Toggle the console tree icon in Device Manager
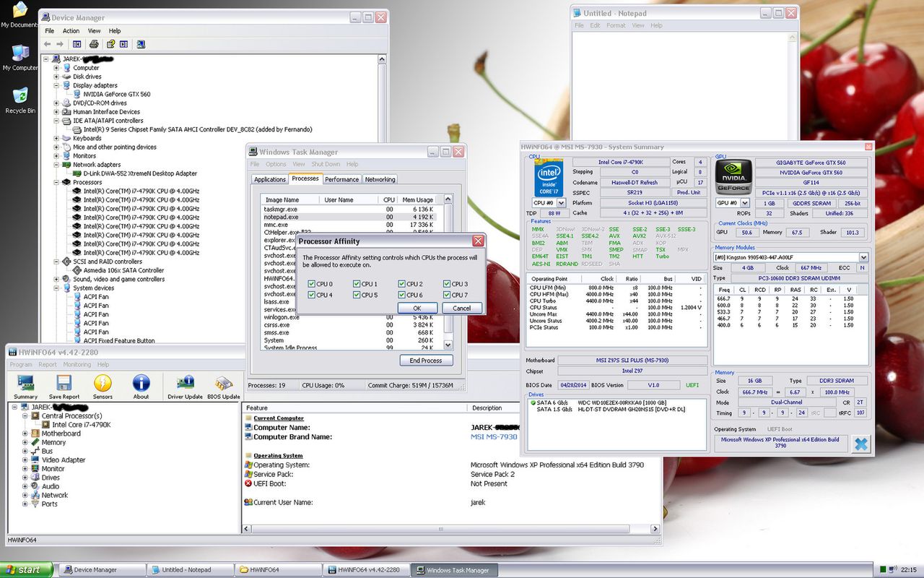Screen dimensions: 924x578 pyautogui.click(x=77, y=44)
